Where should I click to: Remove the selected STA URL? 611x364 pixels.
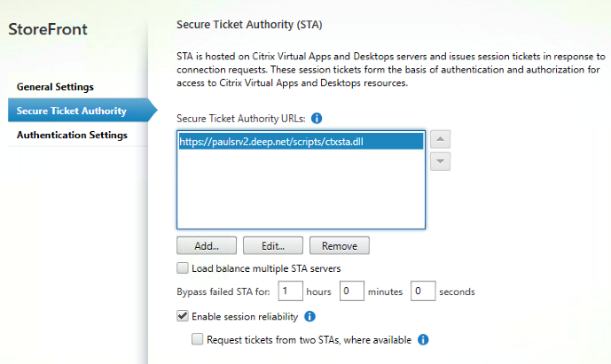click(x=340, y=245)
